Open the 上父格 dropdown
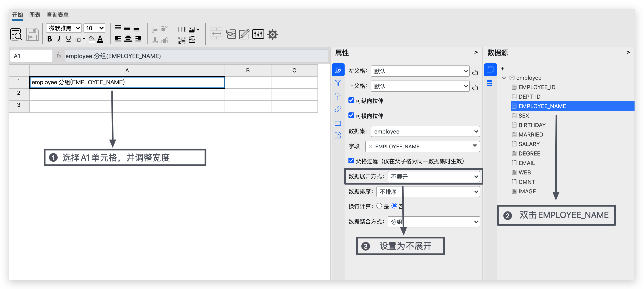This screenshot has height=289, width=644. 420,86
